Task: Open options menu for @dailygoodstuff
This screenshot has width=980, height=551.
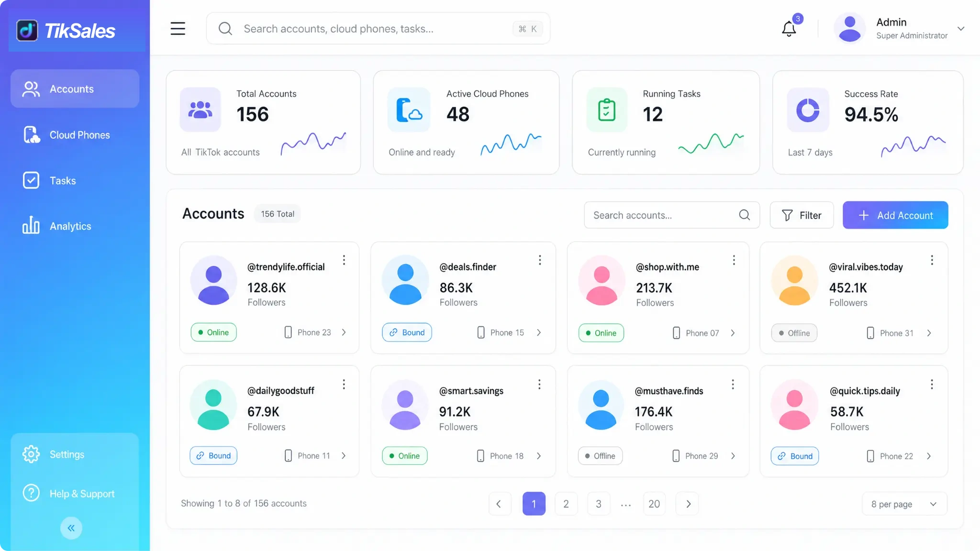Action: (x=344, y=385)
